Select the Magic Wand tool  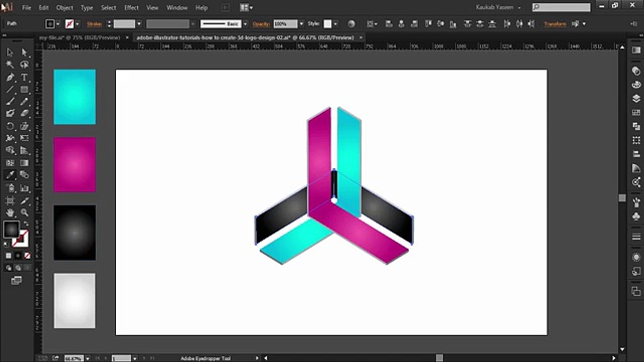[10, 65]
